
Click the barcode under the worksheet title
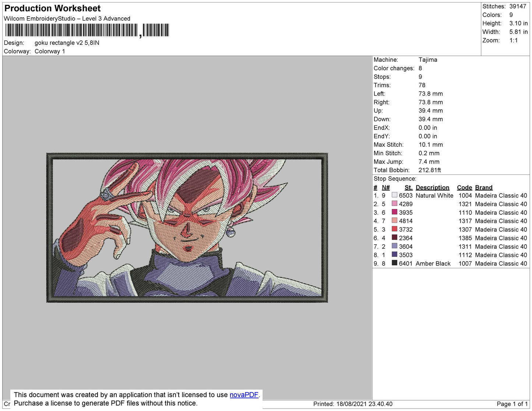coord(87,30)
